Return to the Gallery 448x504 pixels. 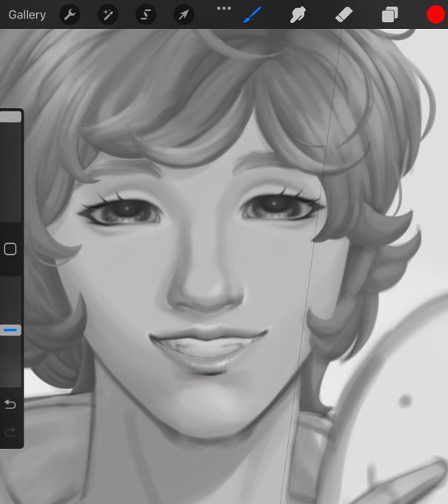27,15
